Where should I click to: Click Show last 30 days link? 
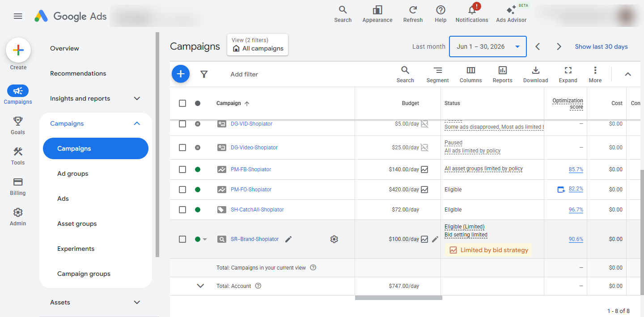click(601, 46)
